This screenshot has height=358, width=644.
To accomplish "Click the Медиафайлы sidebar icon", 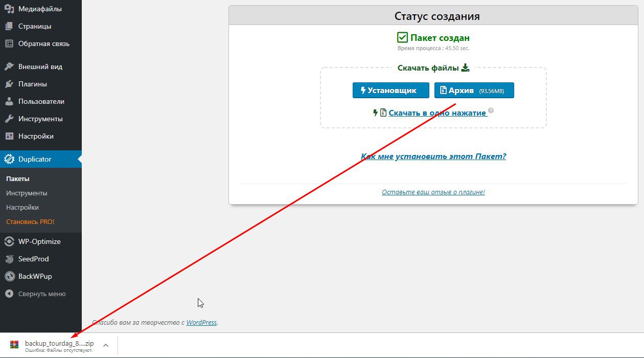I will 9,9.
